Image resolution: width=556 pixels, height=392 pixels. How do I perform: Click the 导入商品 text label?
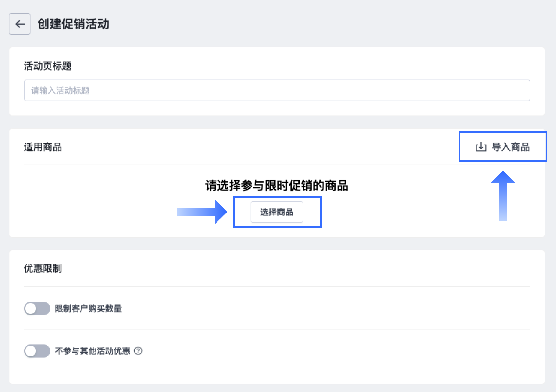pyautogui.click(x=511, y=147)
